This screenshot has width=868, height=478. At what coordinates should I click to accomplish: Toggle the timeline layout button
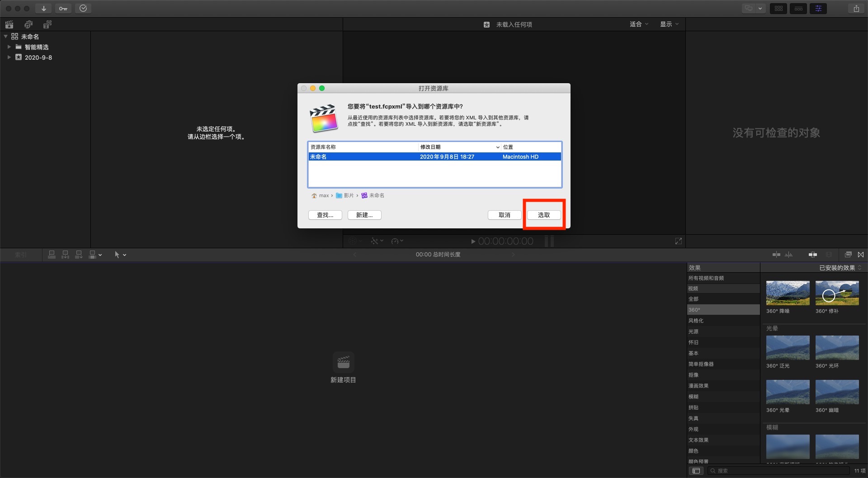tap(798, 8)
